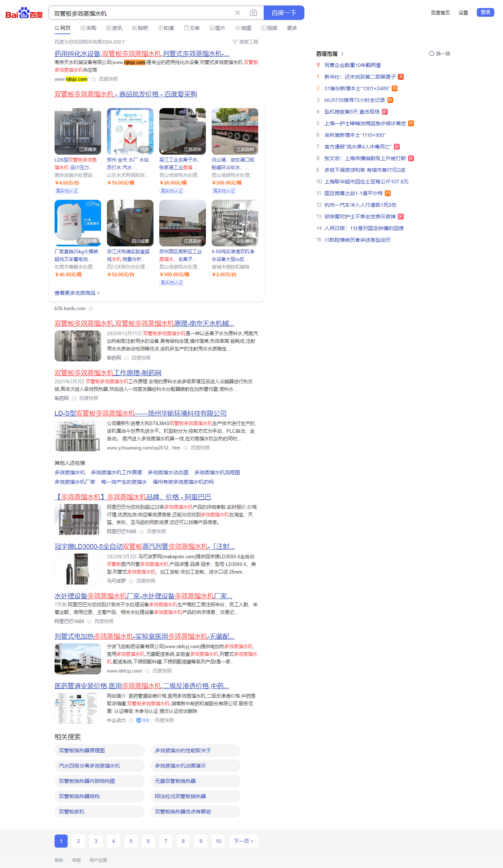Open 冠宇牌LD3000-5 result title
Image resolution: width=503 pixels, height=868 pixels.
[145, 546]
